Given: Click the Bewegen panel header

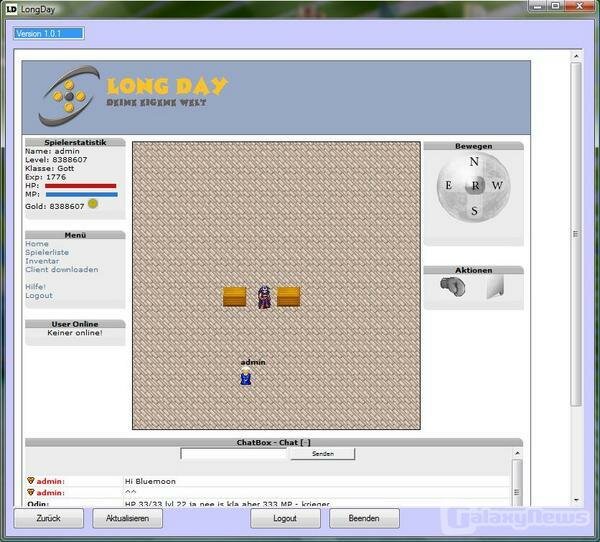Looking at the screenshot, I should click(473, 146).
